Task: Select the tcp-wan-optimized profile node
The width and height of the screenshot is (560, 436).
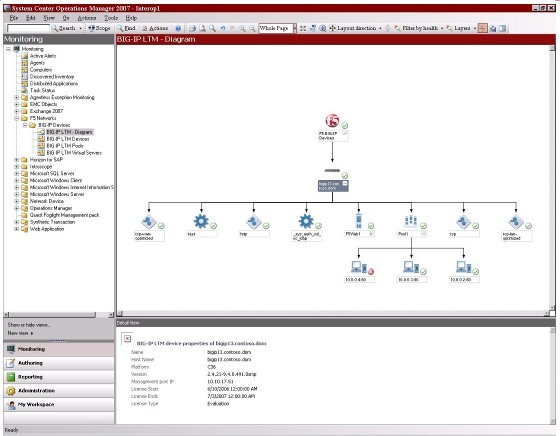Action: pos(148,221)
